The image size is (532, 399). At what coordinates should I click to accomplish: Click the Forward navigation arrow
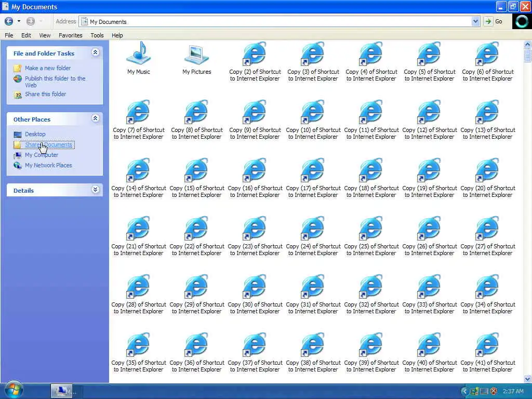point(31,21)
